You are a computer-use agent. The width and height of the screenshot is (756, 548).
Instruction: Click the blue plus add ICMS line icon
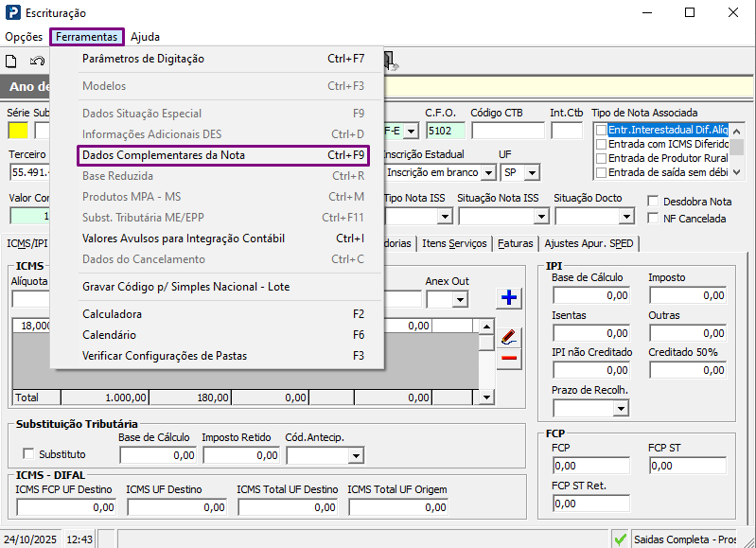(509, 298)
